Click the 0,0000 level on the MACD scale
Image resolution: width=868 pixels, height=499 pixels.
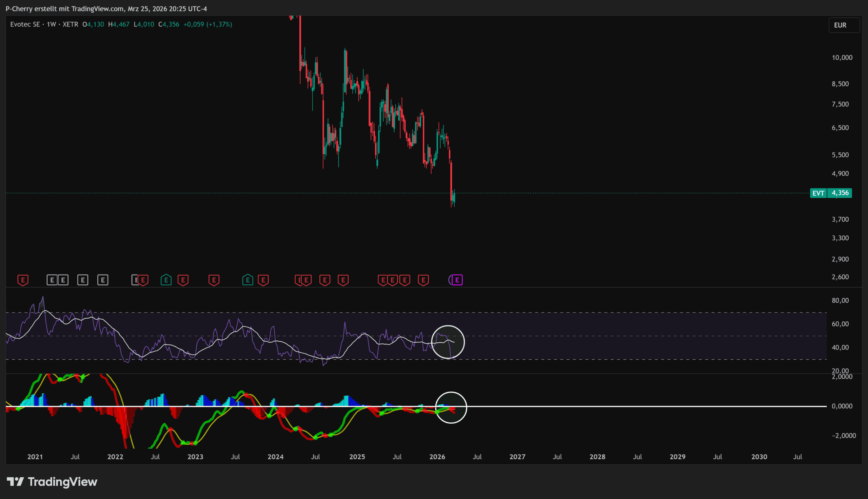pos(842,406)
